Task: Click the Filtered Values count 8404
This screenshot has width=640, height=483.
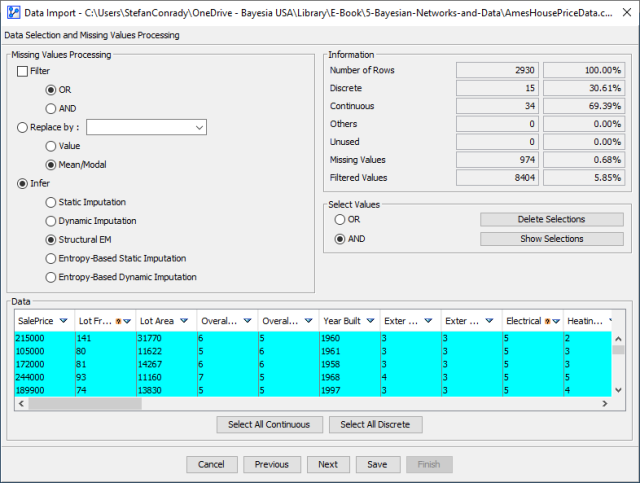Action: click(498, 178)
